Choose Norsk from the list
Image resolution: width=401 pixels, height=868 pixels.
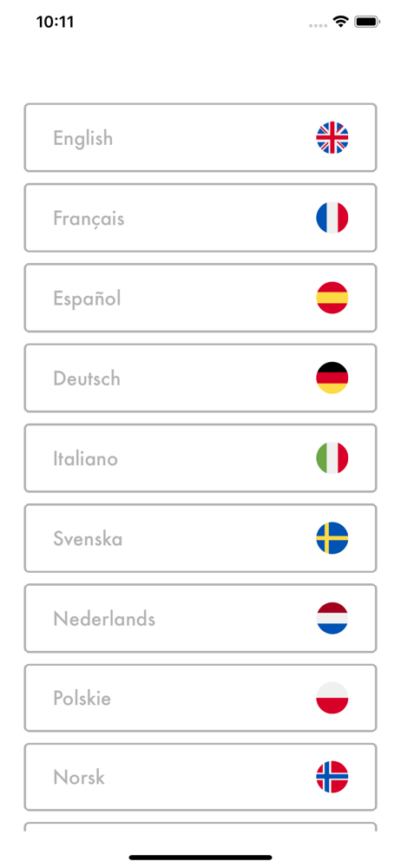coord(200,777)
